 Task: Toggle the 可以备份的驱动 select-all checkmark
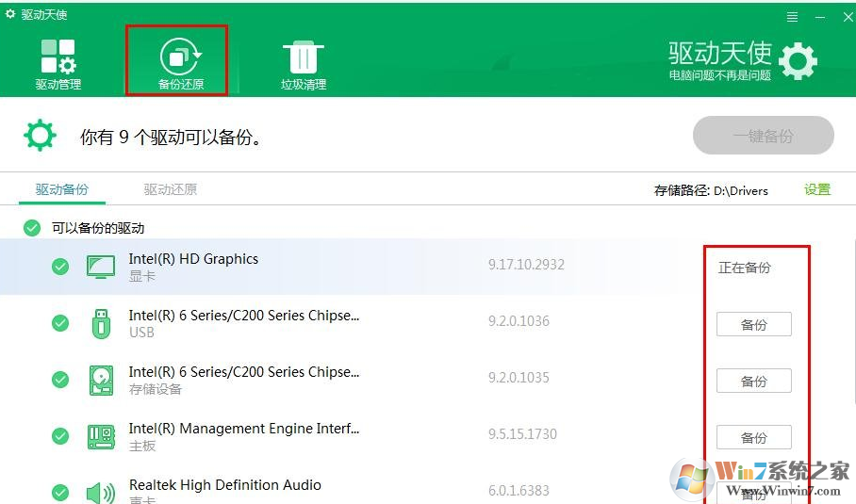(x=32, y=228)
